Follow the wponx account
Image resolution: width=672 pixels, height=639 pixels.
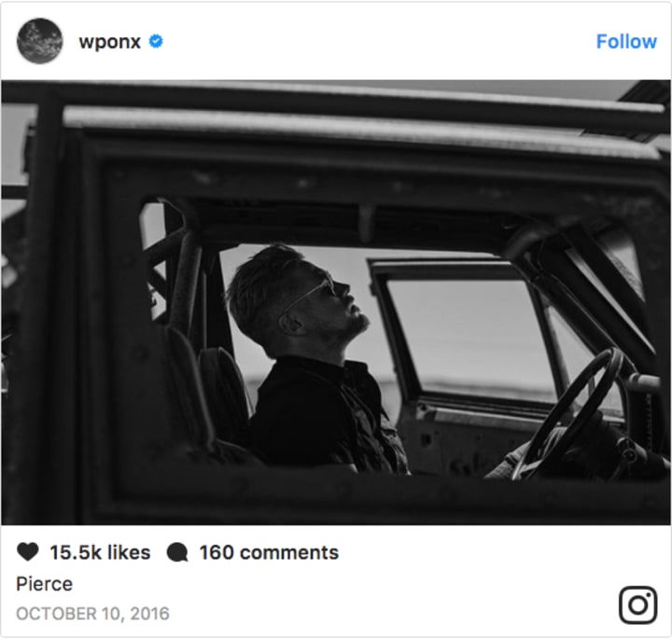click(x=626, y=42)
